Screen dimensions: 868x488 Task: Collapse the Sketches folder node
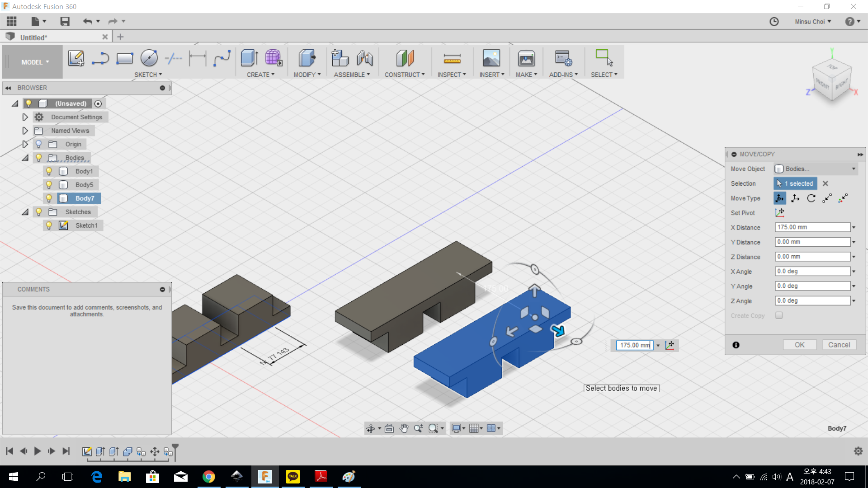[x=25, y=212]
